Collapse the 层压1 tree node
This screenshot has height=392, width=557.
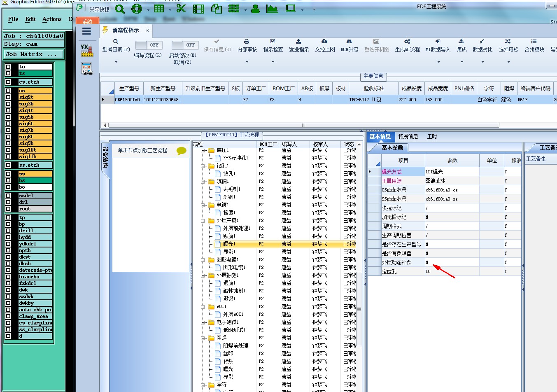click(203, 150)
